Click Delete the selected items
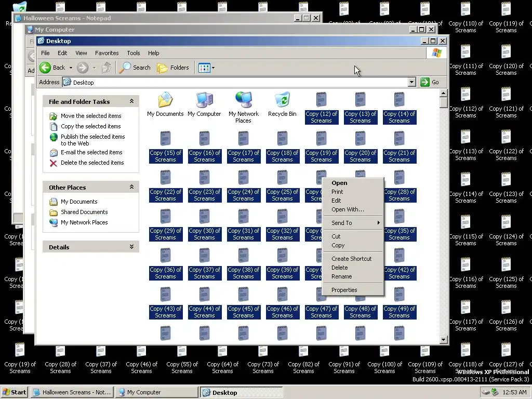Screen dimensions: 532x399 point(92,163)
